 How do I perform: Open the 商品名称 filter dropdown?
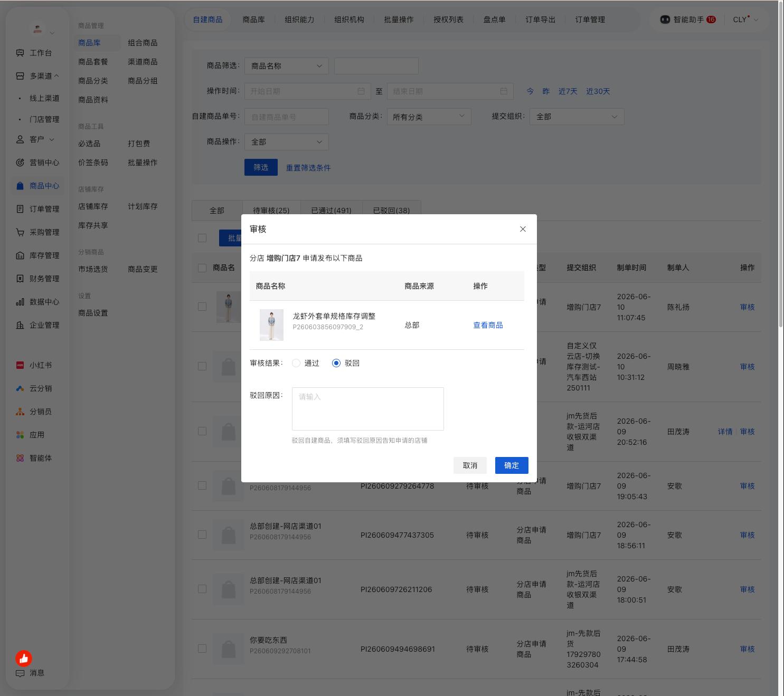[287, 66]
